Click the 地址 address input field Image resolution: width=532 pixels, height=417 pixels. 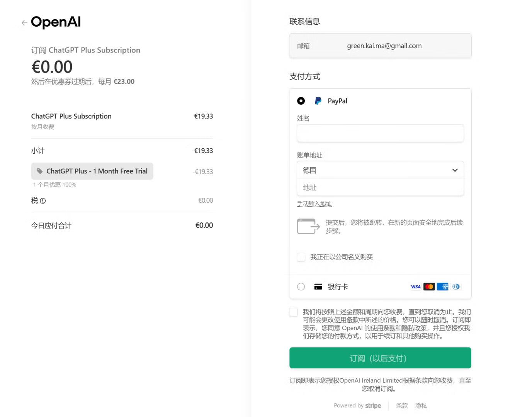click(x=380, y=188)
